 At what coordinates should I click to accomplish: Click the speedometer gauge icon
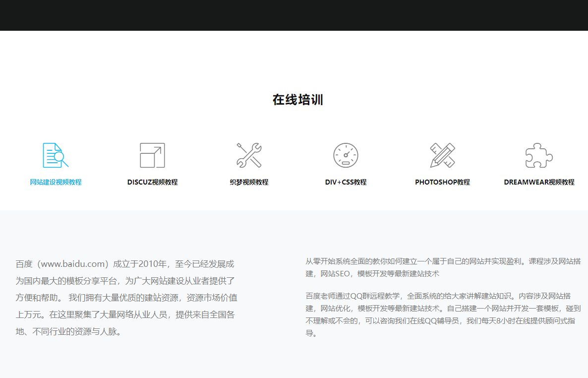tap(346, 155)
